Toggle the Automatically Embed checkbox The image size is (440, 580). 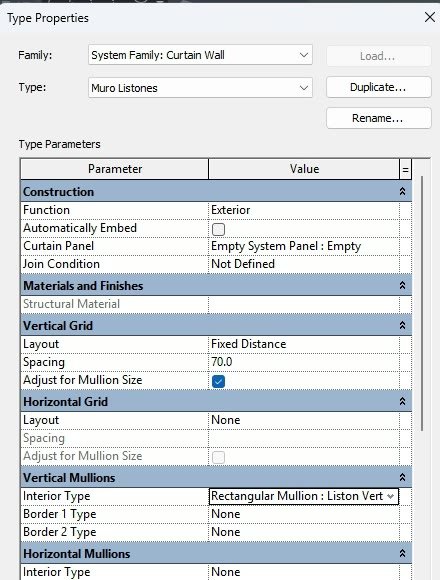tap(218, 229)
